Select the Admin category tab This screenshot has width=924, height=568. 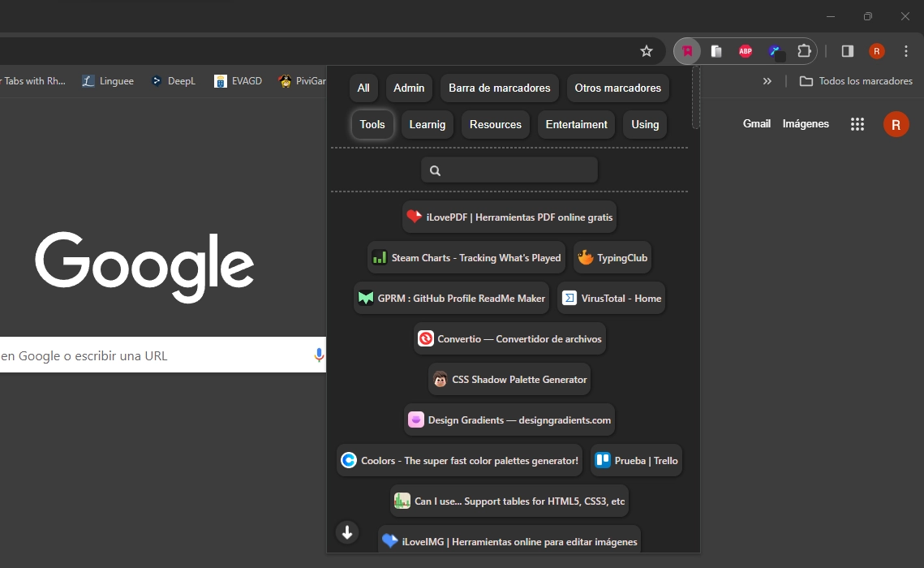[409, 88]
